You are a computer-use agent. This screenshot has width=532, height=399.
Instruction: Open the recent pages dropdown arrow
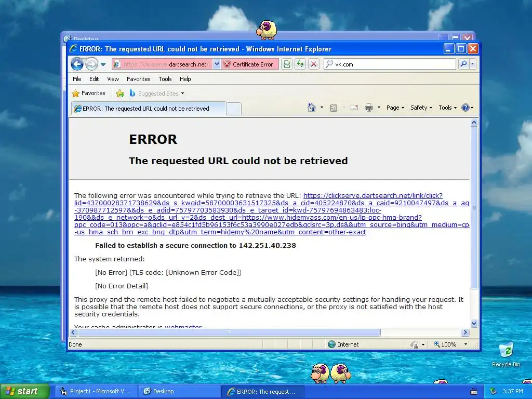click(x=103, y=64)
